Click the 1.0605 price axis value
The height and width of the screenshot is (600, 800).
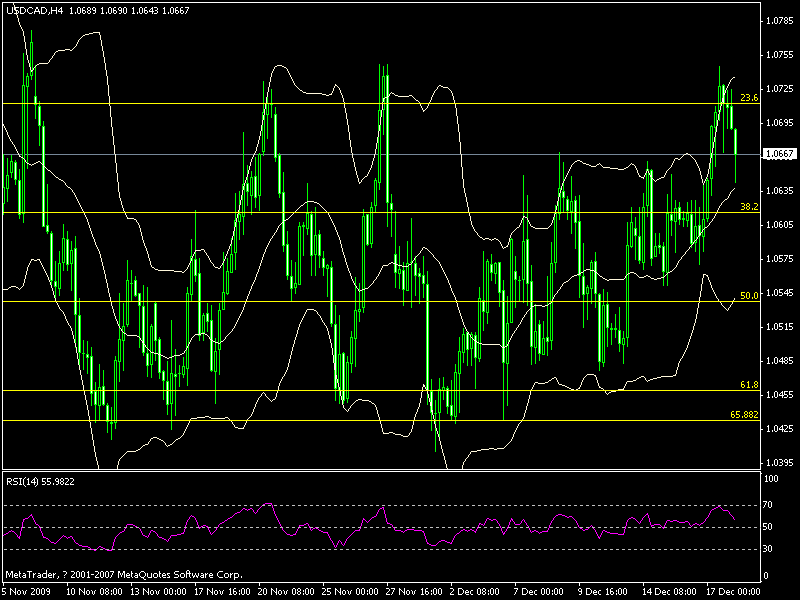click(x=780, y=224)
